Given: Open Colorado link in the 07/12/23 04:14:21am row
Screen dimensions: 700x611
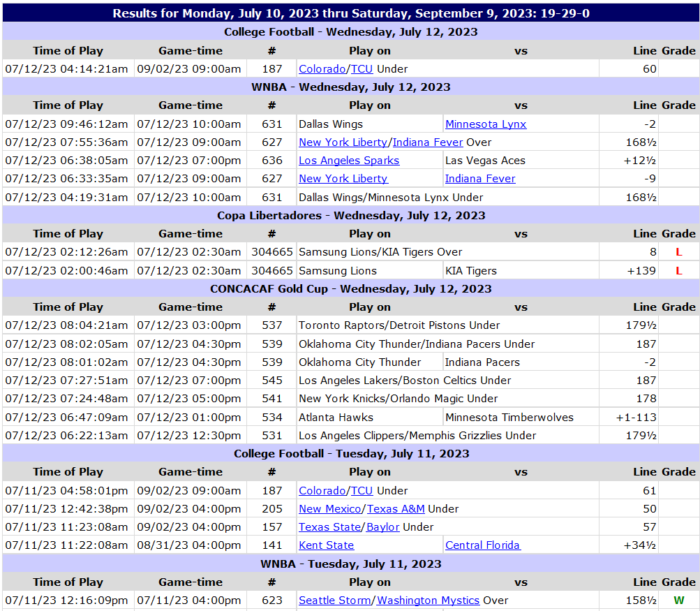Looking at the screenshot, I should [x=322, y=69].
